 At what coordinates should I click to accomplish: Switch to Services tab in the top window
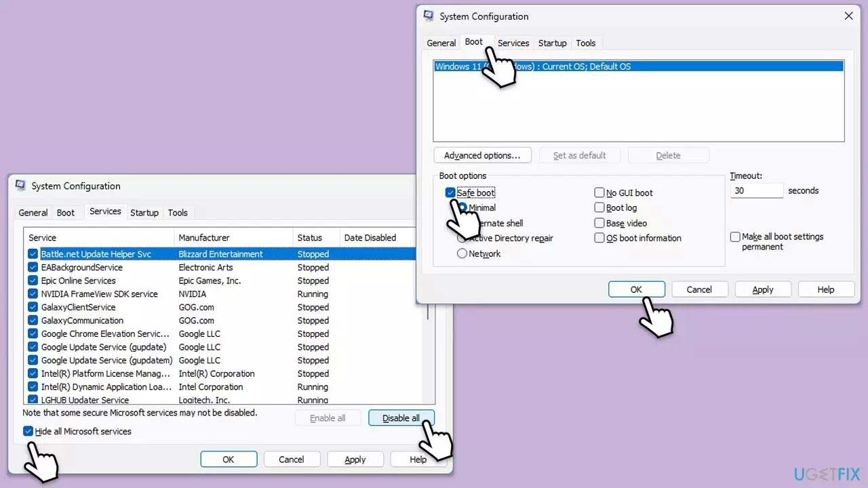click(x=513, y=43)
